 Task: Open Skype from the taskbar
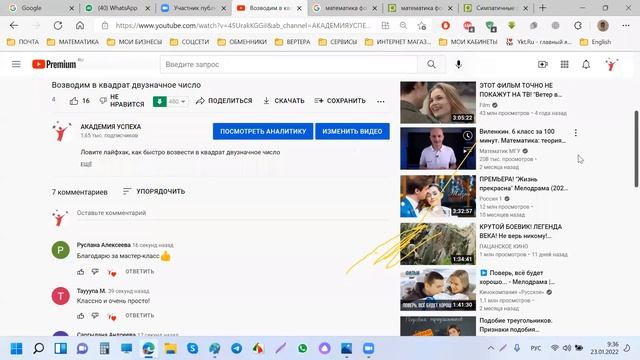[x=193, y=348]
